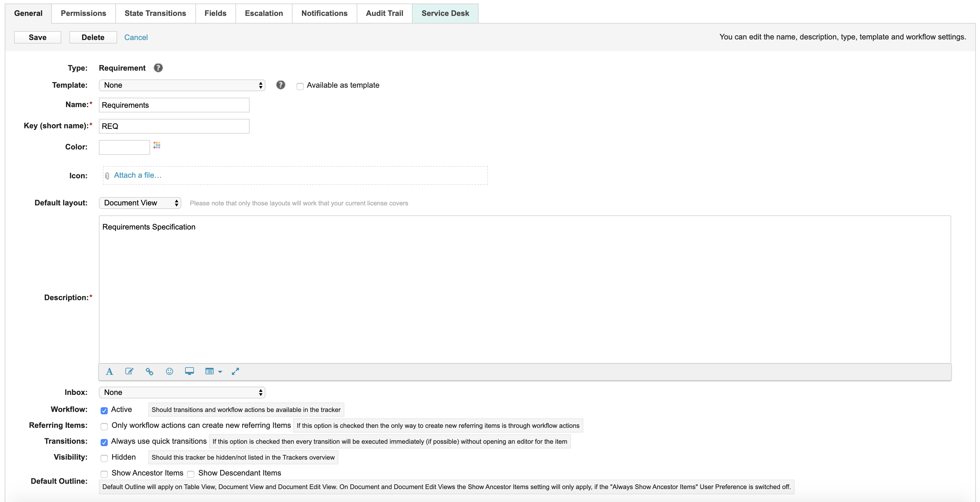The width and height of the screenshot is (980, 502).
Task: Switch to the Permissions tab
Action: point(83,13)
